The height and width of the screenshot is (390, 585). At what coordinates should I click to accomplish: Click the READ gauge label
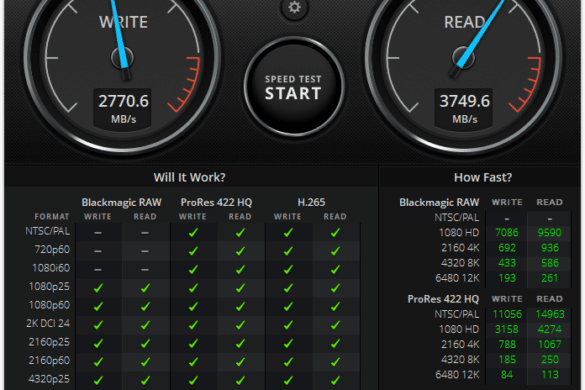[465, 22]
